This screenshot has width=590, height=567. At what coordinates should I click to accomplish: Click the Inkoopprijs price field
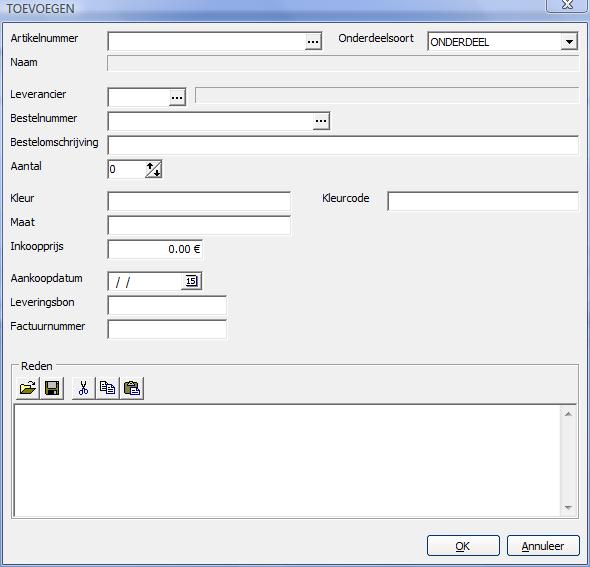[155, 249]
